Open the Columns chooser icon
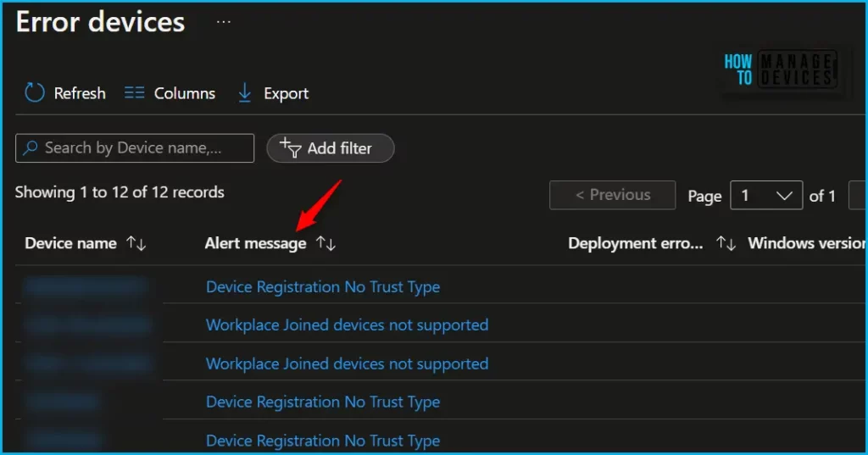The height and width of the screenshot is (455, 868). [x=135, y=93]
